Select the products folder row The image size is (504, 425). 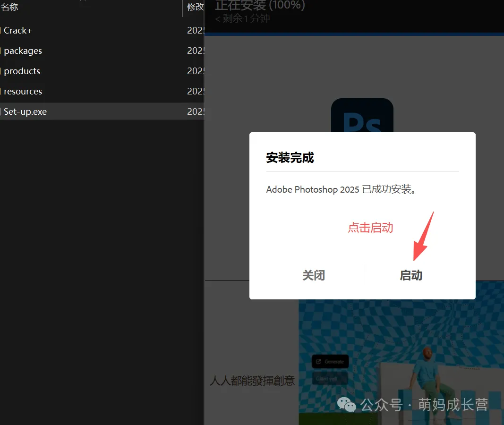[102, 71]
